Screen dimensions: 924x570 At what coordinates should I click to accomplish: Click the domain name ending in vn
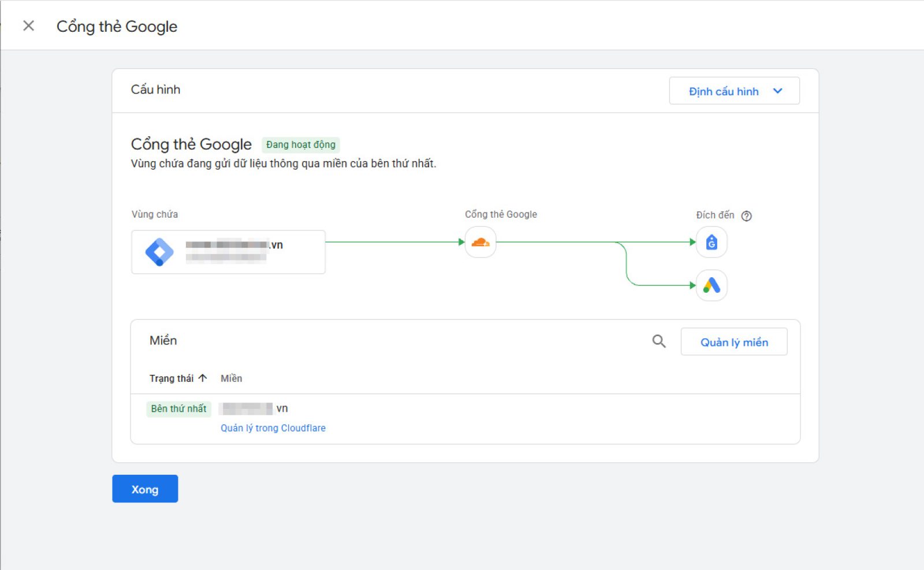pos(255,408)
